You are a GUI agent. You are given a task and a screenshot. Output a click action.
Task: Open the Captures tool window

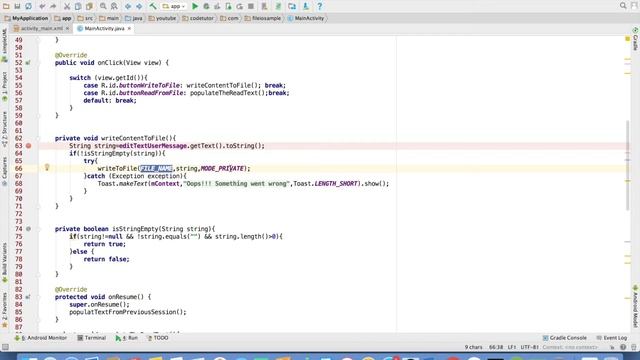pyautogui.click(x=4, y=171)
